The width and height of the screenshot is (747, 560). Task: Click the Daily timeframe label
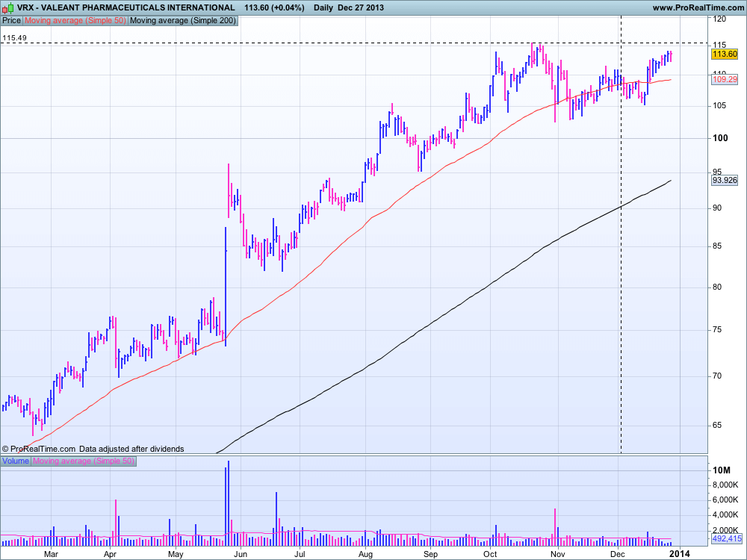323,7
